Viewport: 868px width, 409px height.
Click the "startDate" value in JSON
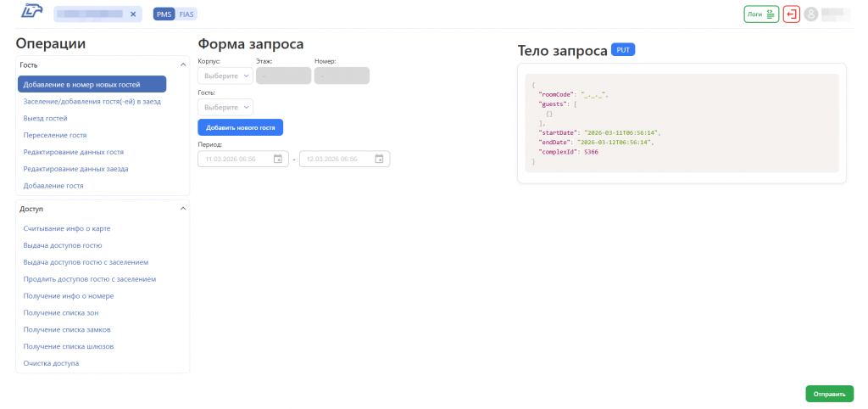coord(620,133)
